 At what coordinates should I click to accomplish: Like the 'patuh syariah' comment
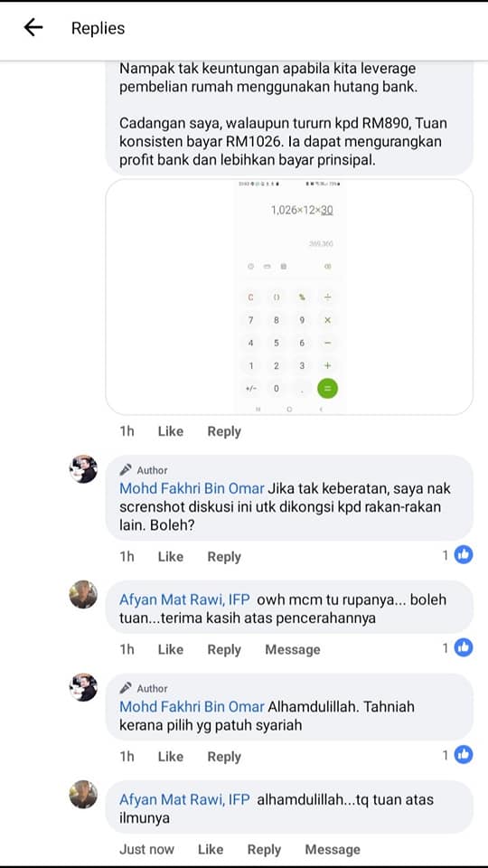[x=171, y=757]
